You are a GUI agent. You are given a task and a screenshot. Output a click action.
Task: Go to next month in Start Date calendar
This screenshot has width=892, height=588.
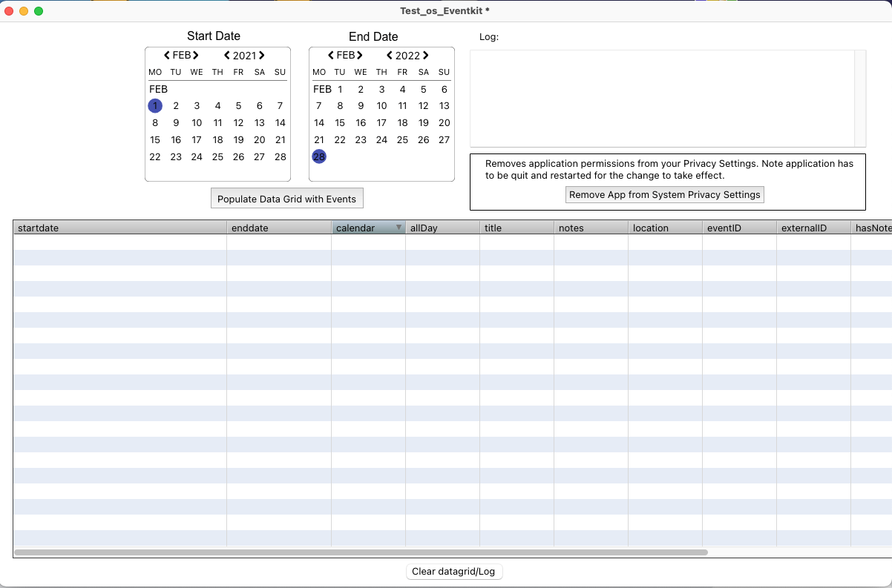pos(196,56)
